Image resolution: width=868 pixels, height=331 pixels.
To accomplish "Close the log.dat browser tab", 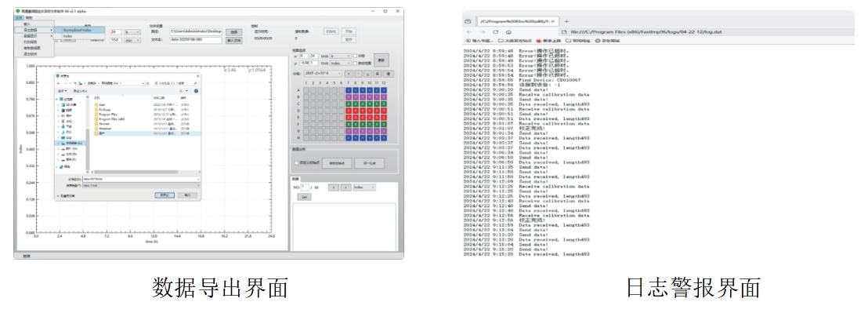I will click(x=553, y=21).
